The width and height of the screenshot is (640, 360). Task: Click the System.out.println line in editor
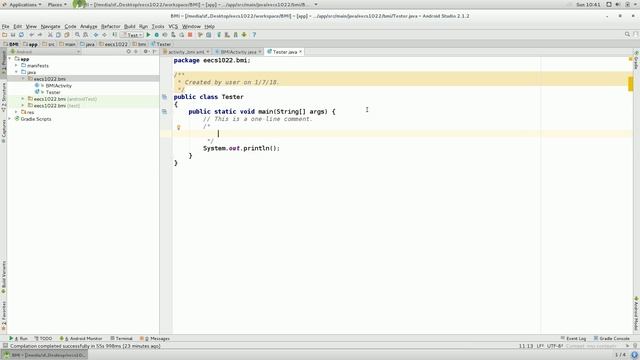pos(241,148)
